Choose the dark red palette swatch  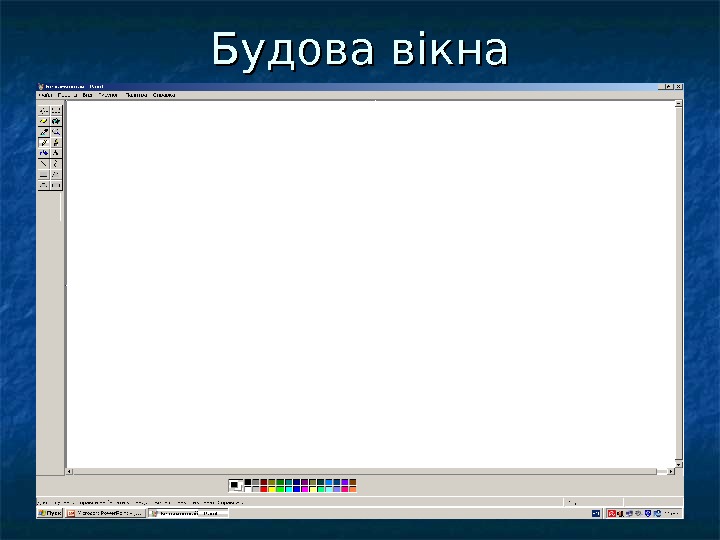[264, 482]
